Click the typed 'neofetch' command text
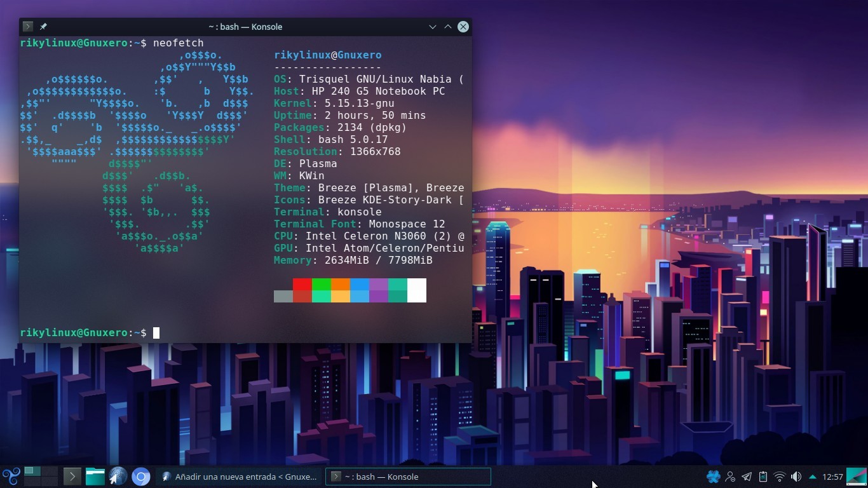Image resolution: width=868 pixels, height=488 pixels. click(x=178, y=43)
